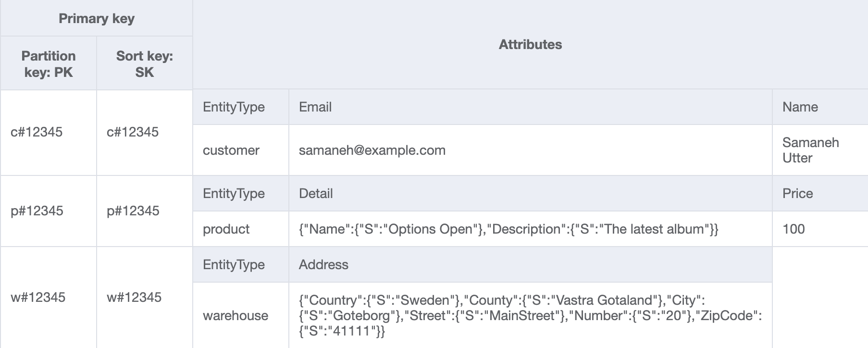868x348 pixels.
Task: Click the Attributes header cell
Action: coord(530,45)
